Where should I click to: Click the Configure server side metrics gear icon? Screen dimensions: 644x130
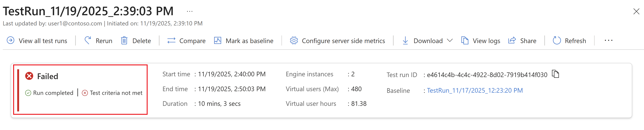tap(294, 40)
